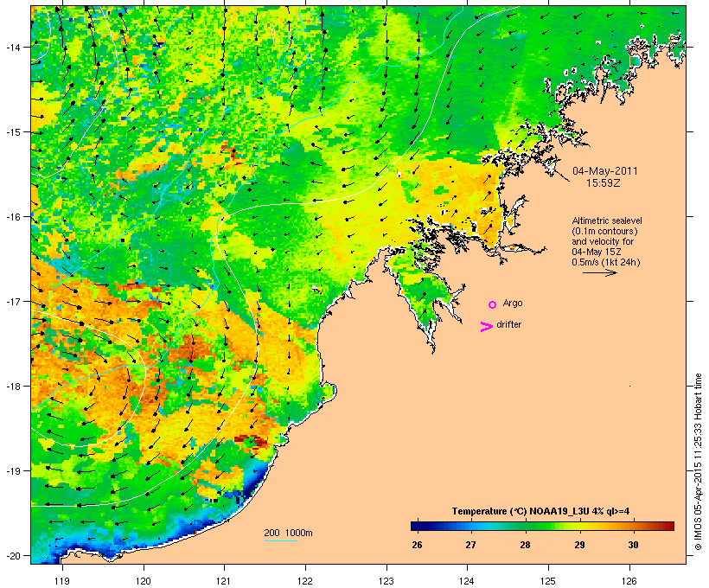Click the temperature color bar
This screenshot has height=588, width=709.
(543, 526)
